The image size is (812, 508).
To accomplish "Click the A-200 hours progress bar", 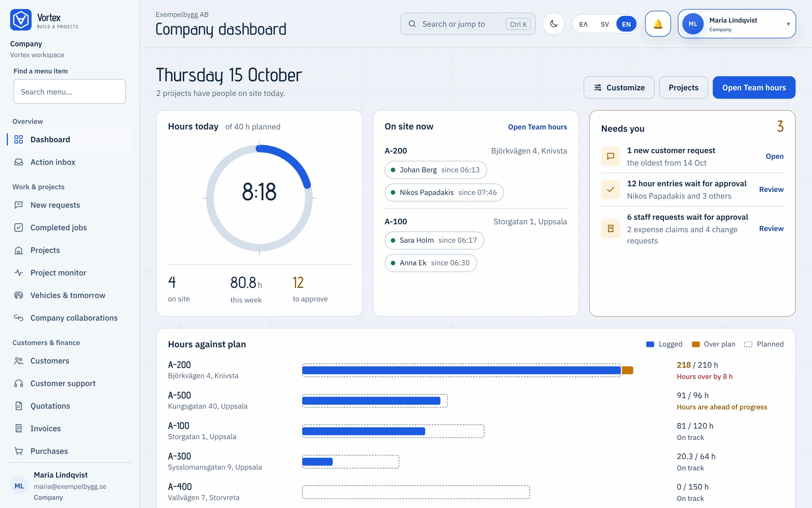I will coord(468,370).
